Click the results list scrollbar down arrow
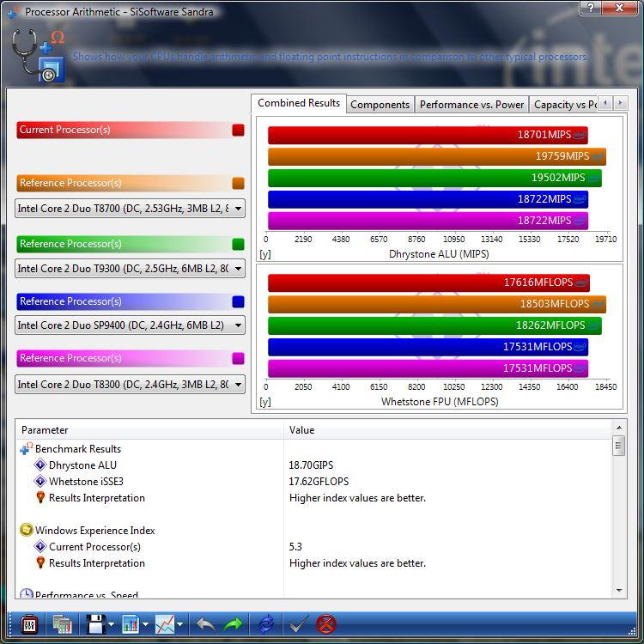The width and height of the screenshot is (644, 644). tap(619, 591)
